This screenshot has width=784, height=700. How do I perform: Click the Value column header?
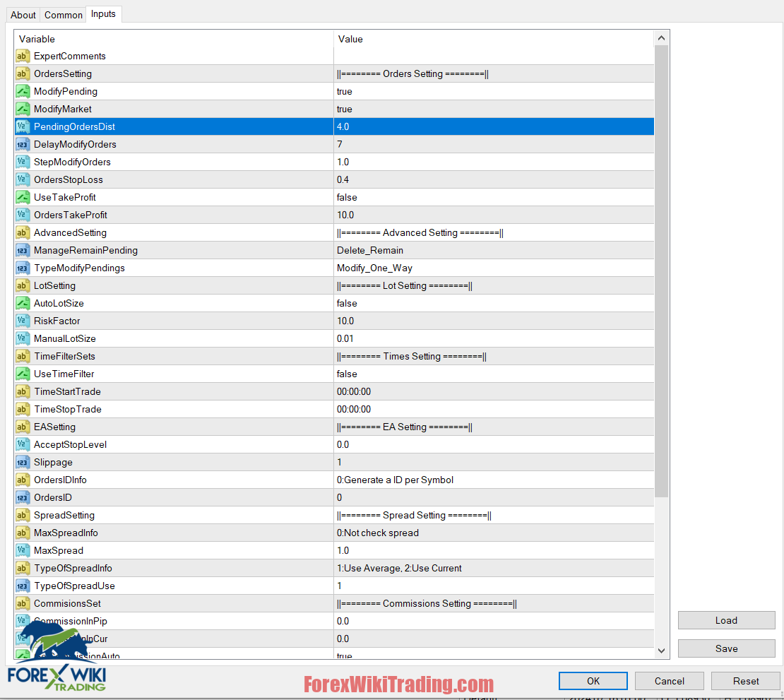[x=494, y=39]
